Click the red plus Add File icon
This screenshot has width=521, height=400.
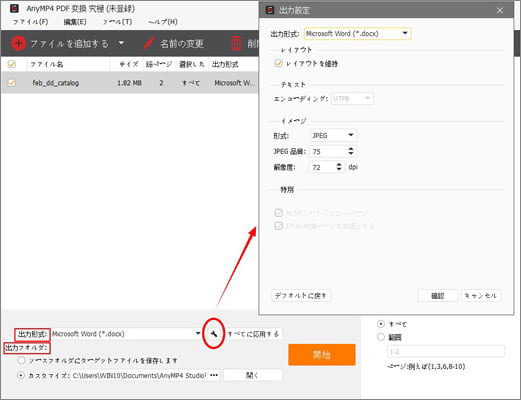[18, 43]
